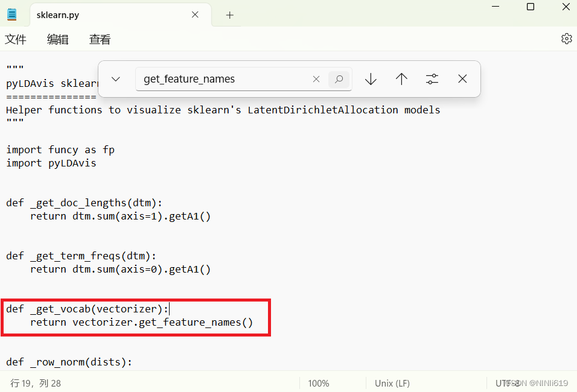The width and height of the screenshot is (577, 392).
Task: Close the sklearn.py tab
Action: click(195, 14)
